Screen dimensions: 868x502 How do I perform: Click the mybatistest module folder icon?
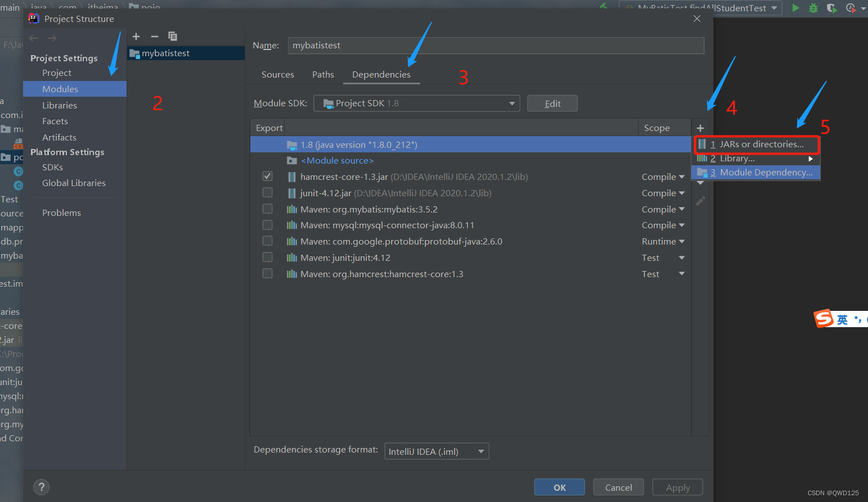tap(134, 53)
